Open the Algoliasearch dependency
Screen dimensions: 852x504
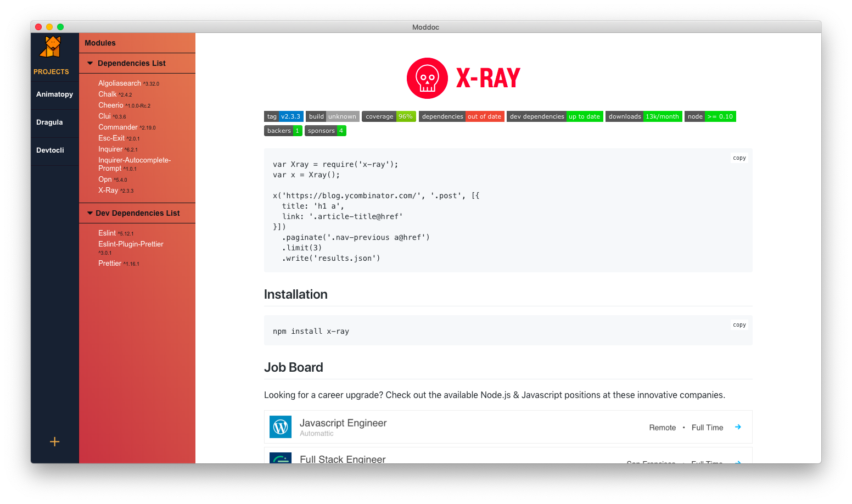[128, 83]
